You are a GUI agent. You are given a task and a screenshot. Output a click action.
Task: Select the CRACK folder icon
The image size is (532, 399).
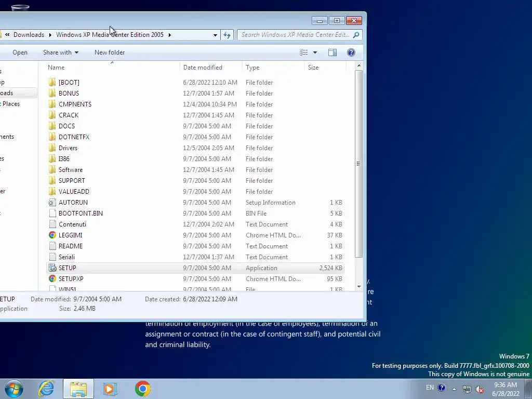(x=52, y=115)
